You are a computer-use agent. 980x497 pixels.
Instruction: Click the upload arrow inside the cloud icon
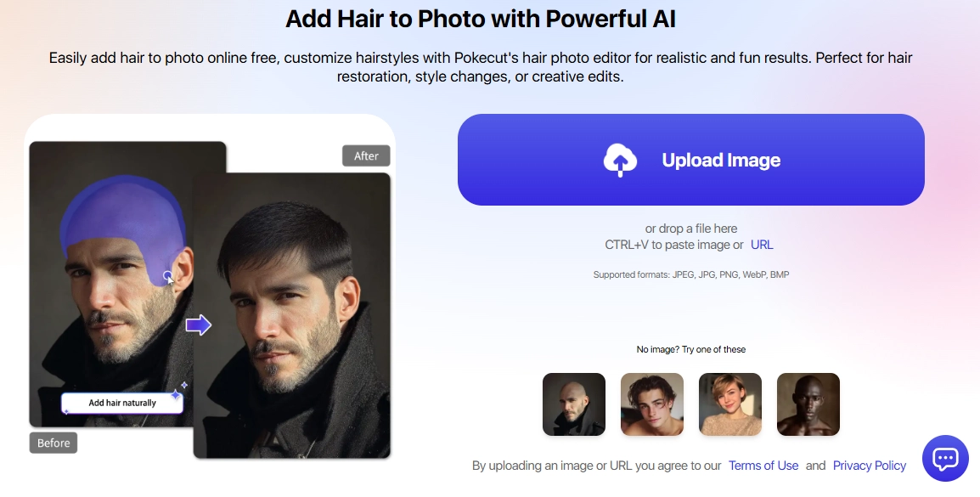(x=620, y=160)
